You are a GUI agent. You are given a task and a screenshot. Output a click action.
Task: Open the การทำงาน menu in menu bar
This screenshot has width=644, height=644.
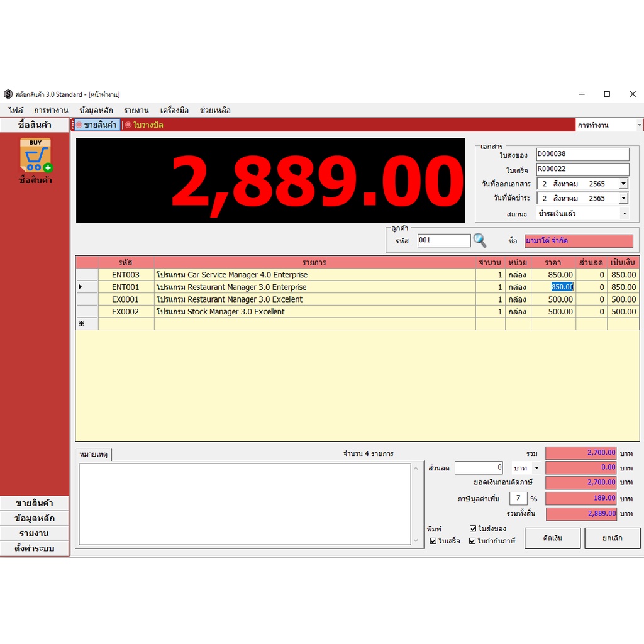click(51, 110)
